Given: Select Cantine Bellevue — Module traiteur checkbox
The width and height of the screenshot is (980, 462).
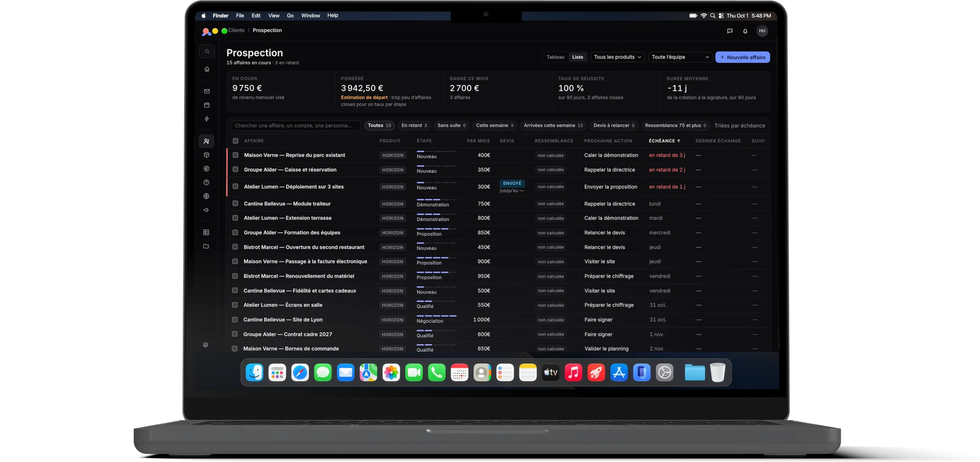Looking at the screenshot, I should [x=235, y=204].
